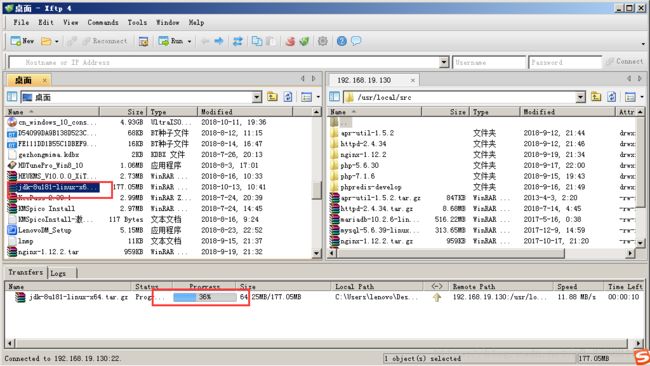Viewport: 650px width, 366px height.
Task: Click the Connect button
Action: point(624,61)
